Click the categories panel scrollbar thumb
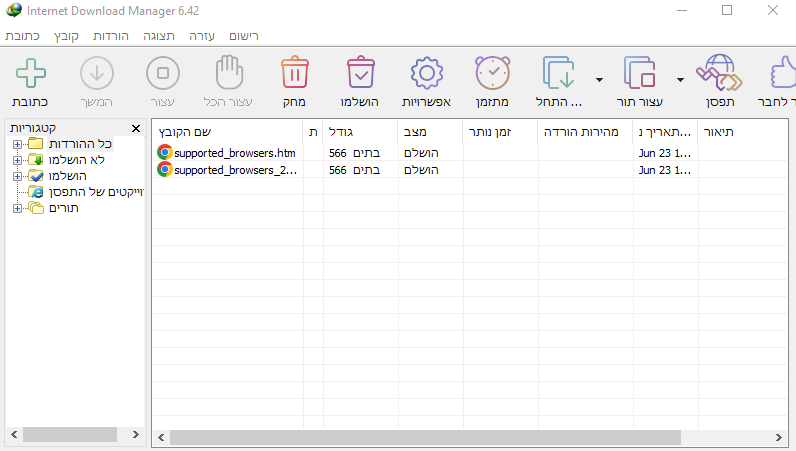This screenshot has height=451, width=796. (70, 435)
